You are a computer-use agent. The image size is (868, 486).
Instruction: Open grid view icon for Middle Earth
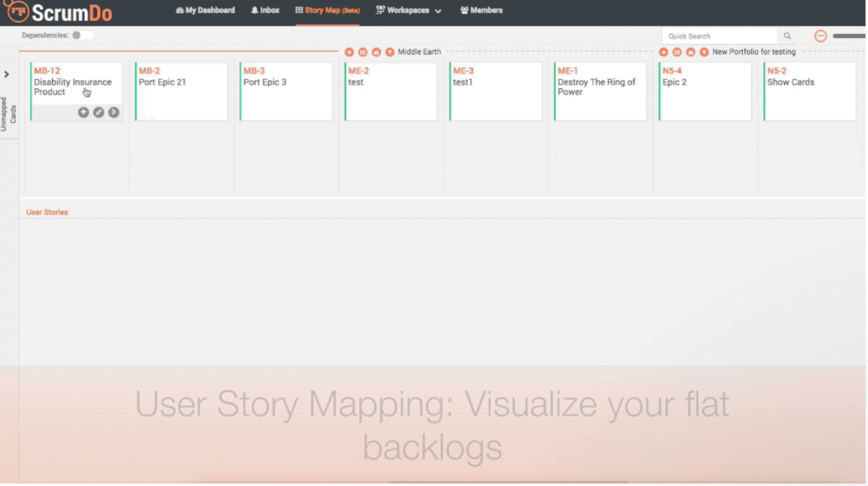363,53
